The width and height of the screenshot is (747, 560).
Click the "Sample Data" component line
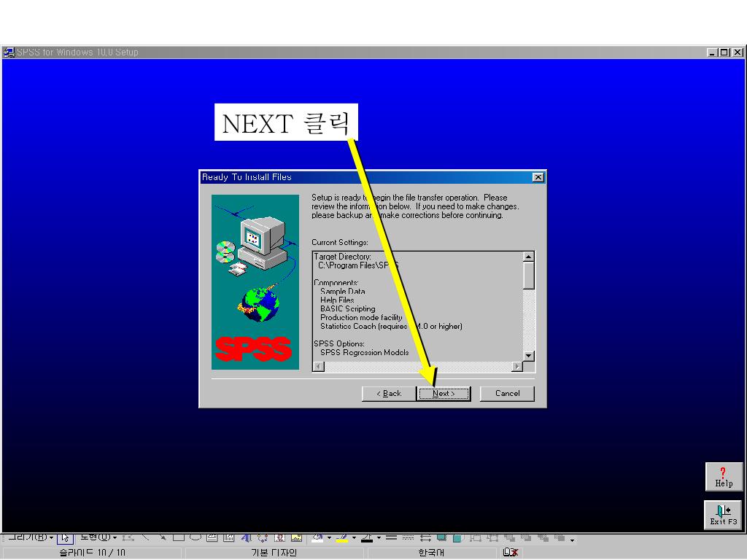coord(343,292)
